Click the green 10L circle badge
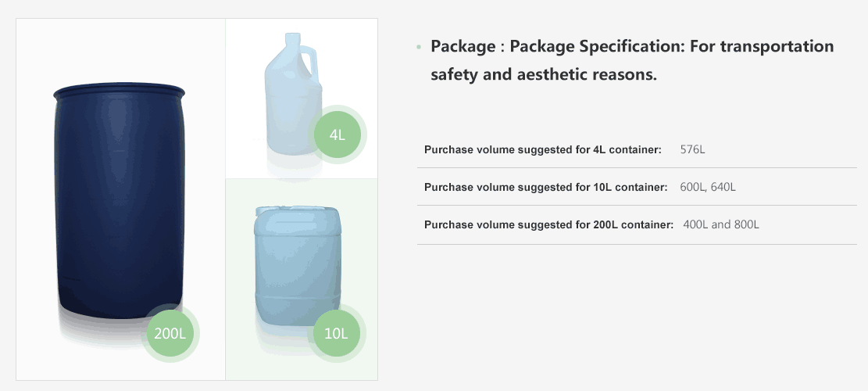Viewport: 868px width, 391px height. pyautogui.click(x=335, y=333)
